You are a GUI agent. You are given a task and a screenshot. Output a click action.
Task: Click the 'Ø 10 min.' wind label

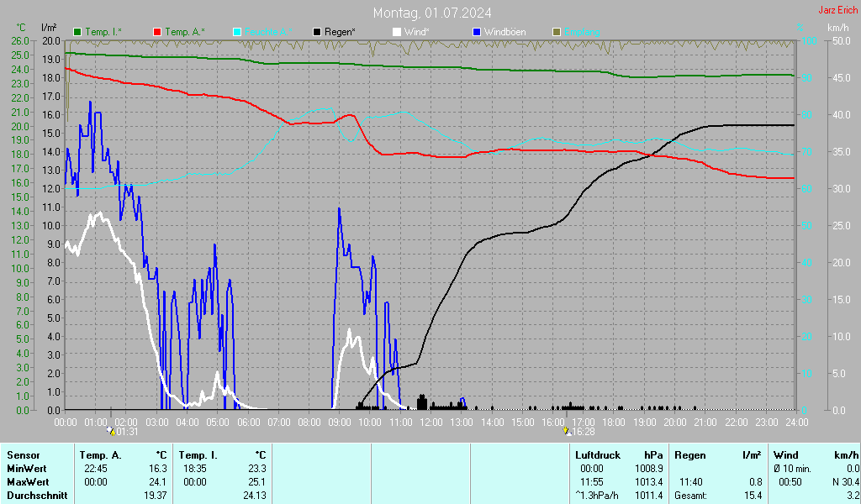(x=792, y=469)
